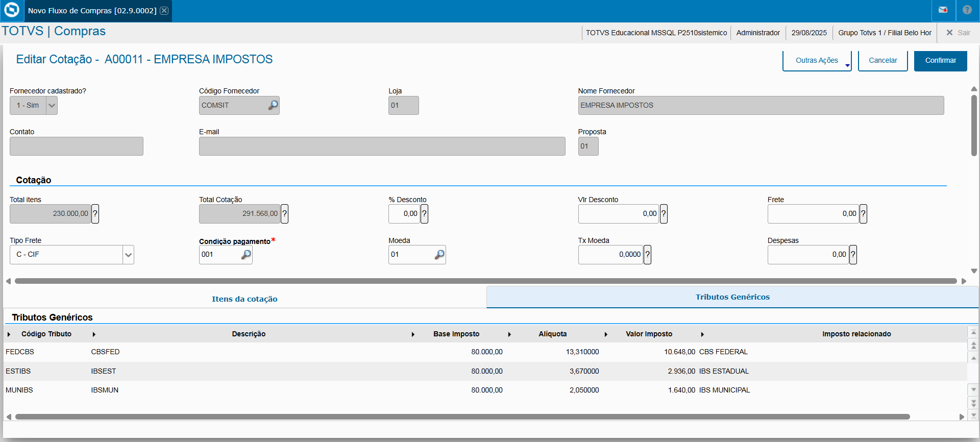
Task: Select the Tributos Genéricos tab
Action: pos(732,297)
